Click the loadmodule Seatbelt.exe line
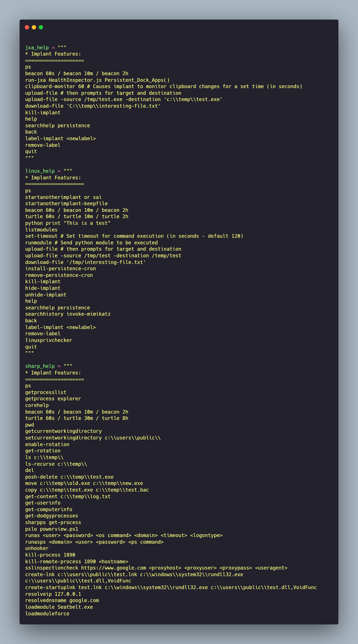Viewport: 358px width, 644px height. coord(59,607)
